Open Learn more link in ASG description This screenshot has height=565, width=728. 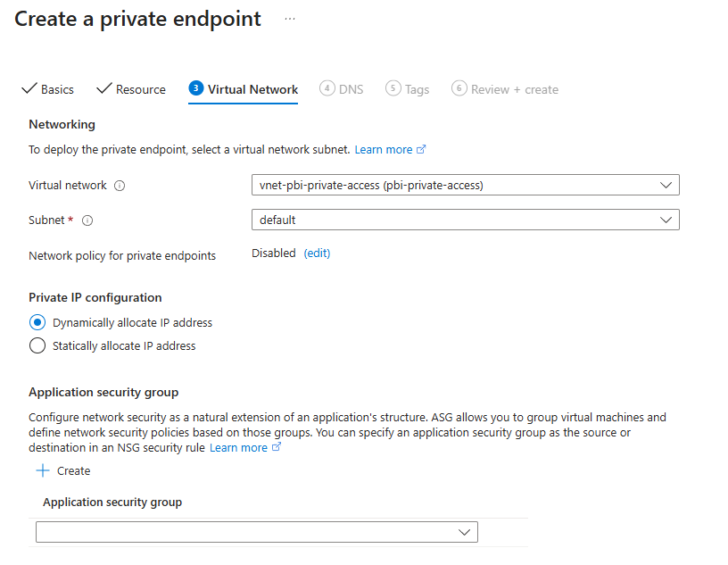point(238,447)
